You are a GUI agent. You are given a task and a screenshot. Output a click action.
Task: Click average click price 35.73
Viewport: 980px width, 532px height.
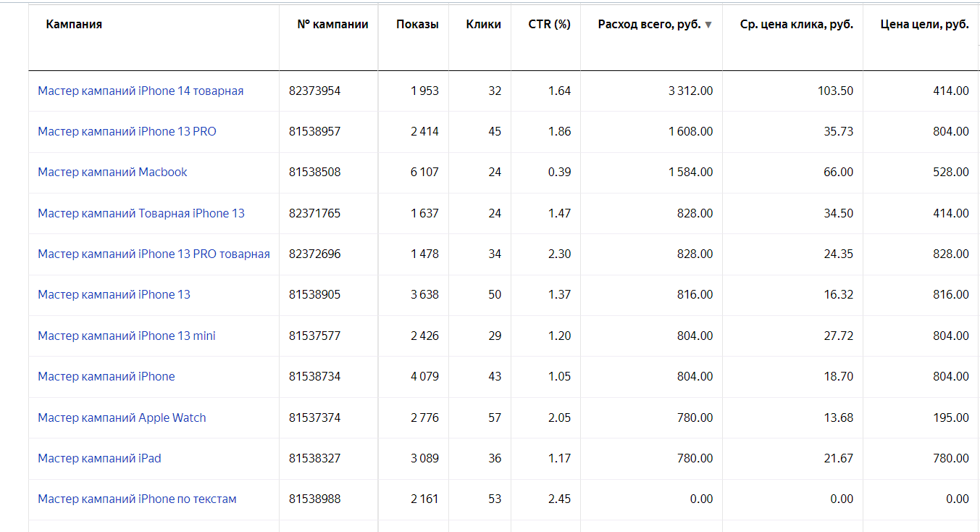839,131
